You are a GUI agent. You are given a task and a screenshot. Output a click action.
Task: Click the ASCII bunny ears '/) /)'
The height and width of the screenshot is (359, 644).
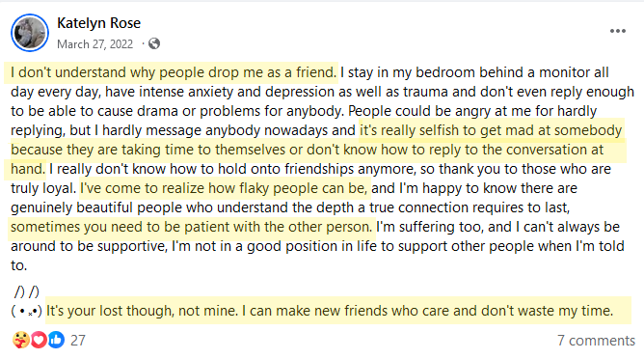[x=27, y=291]
